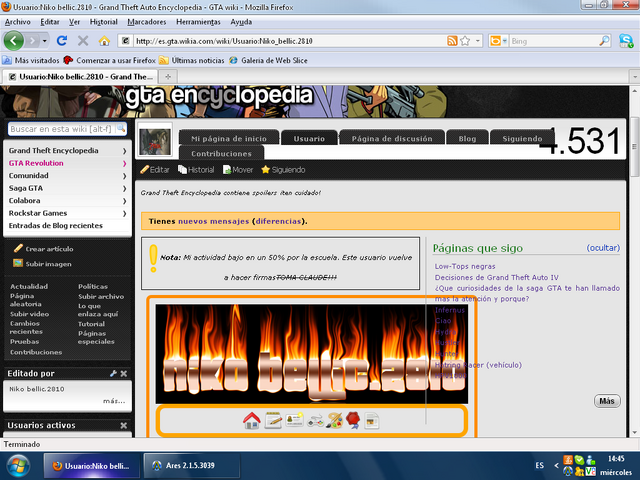Expand GTA Revolution sidebar menu

(124, 163)
